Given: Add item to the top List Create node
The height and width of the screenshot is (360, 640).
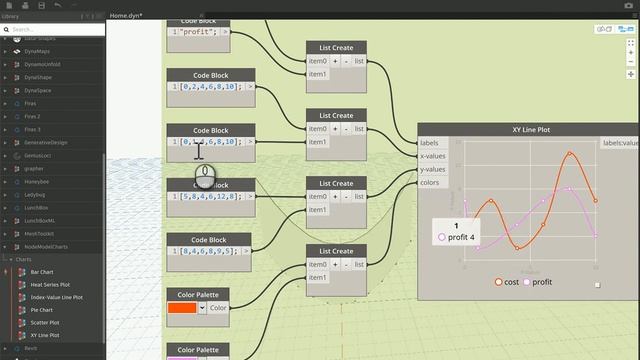Looking at the screenshot, I should point(335,61).
